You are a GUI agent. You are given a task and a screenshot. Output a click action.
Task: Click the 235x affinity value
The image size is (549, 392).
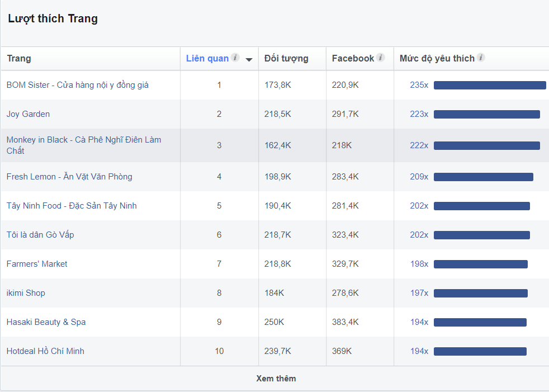pyautogui.click(x=419, y=85)
